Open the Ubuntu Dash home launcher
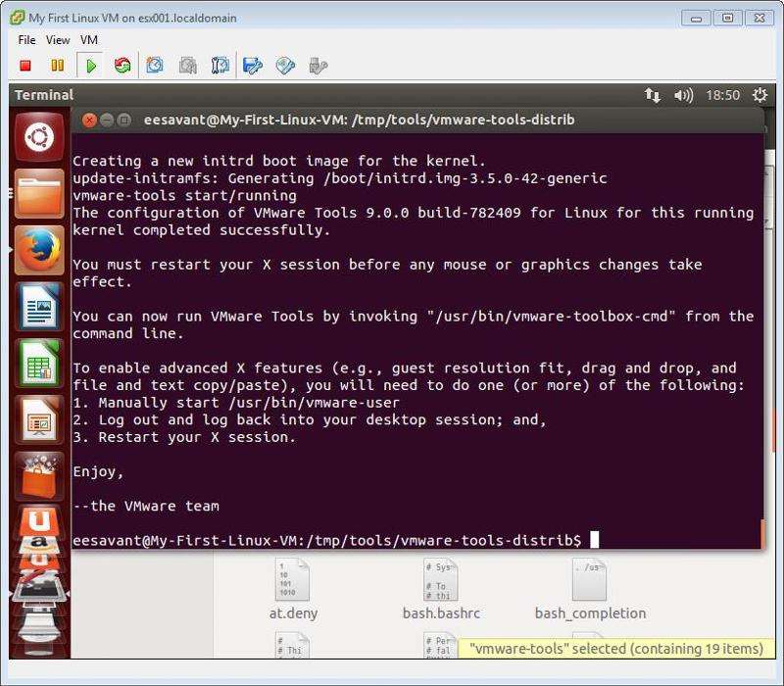 click(39, 137)
